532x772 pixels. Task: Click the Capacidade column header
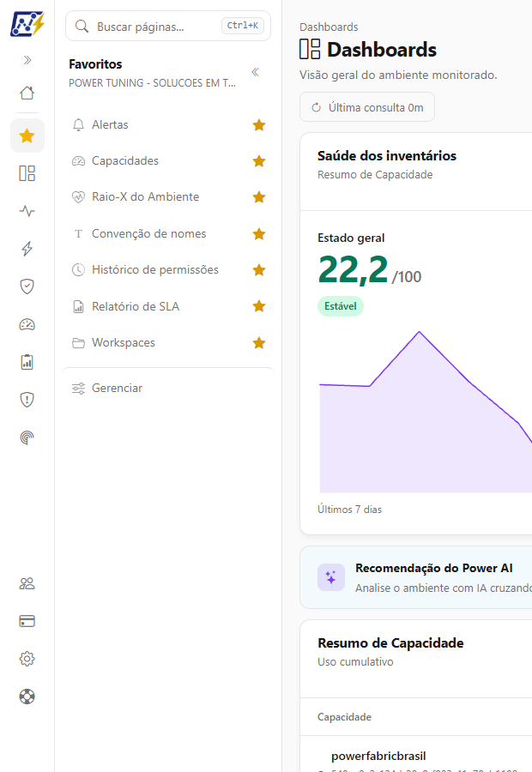344,717
